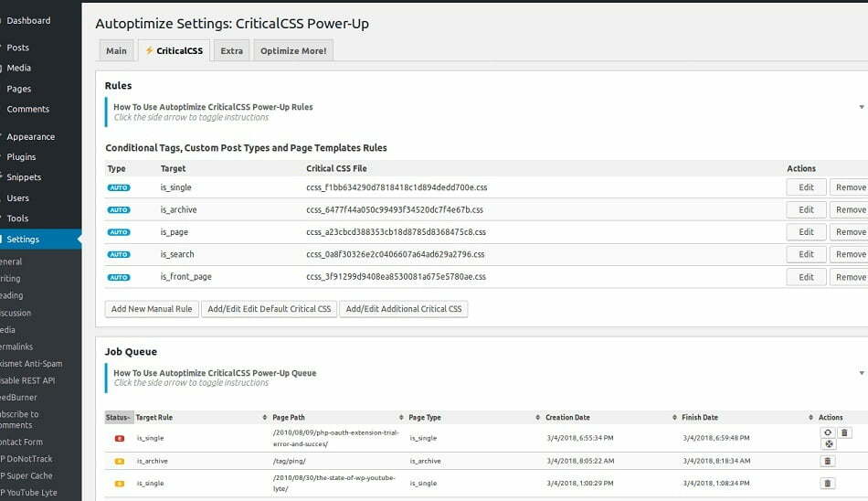Viewport: 868px width, 501px height.
Task: Click the How To Use Power-Up Rules heading
Action: [x=213, y=107]
